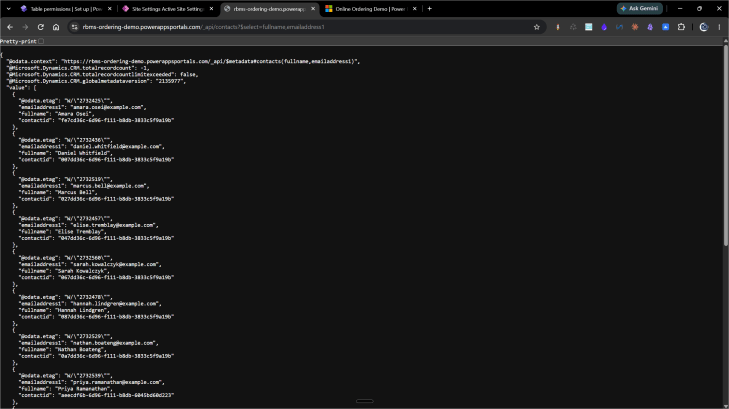This screenshot has height=409, width=729.
Task: Click the scrollbar up arrow
Action: [x=725, y=41]
